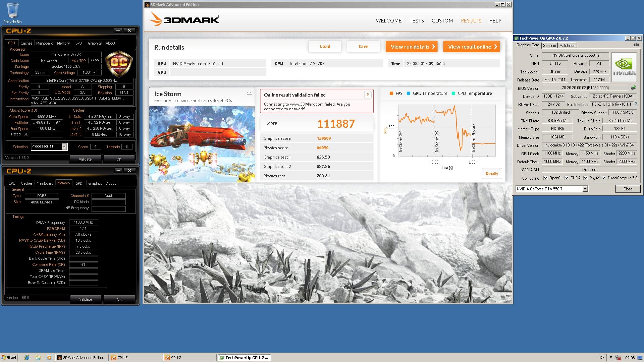Switch to Validation tab in GPU-Z

click(x=567, y=46)
